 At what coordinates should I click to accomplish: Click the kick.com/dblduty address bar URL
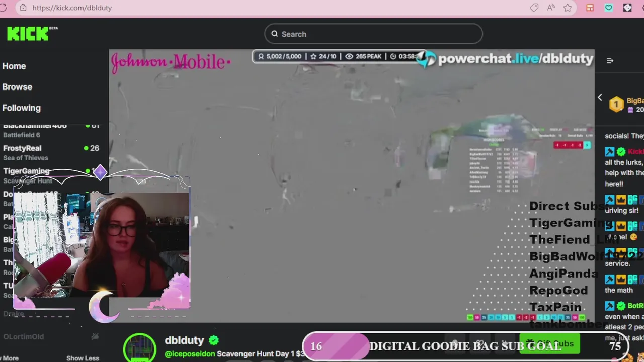[72, 8]
